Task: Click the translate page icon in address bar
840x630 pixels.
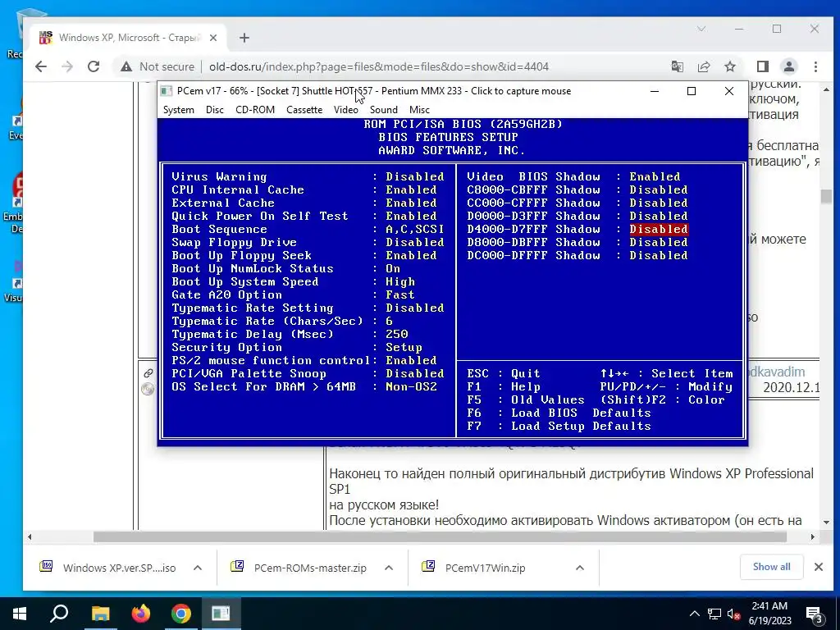Action: coord(677,66)
